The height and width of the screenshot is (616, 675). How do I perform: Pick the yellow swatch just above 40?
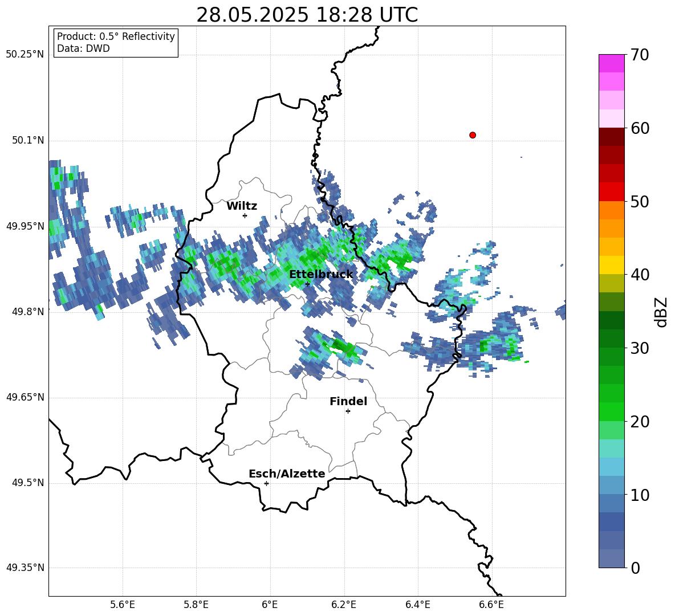coord(611,265)
